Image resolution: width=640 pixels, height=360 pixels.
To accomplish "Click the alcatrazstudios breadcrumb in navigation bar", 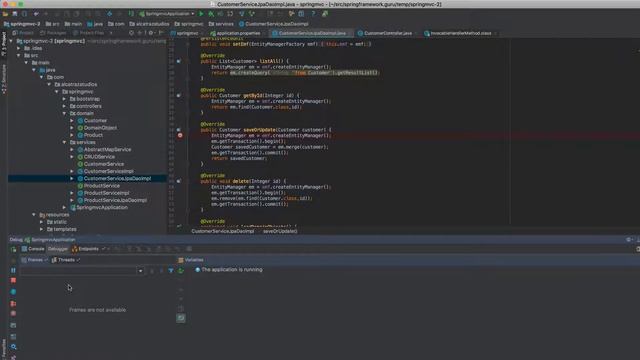I will (x=149, y=24).
